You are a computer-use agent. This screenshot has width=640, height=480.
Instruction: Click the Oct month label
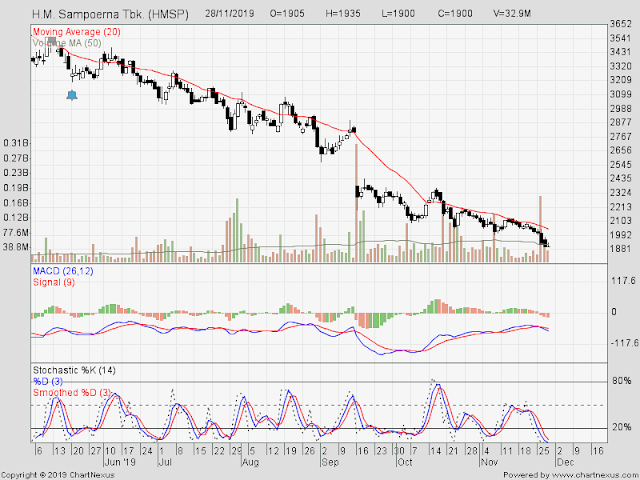[405, 462]
